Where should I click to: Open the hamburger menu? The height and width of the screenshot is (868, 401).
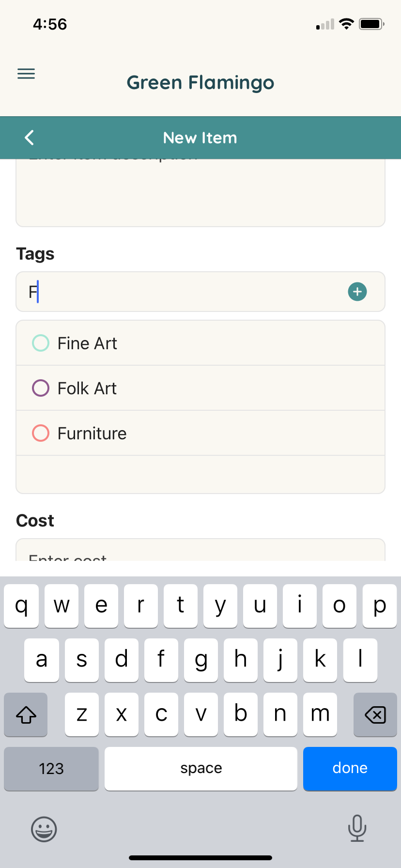click(x=26, y=74)
